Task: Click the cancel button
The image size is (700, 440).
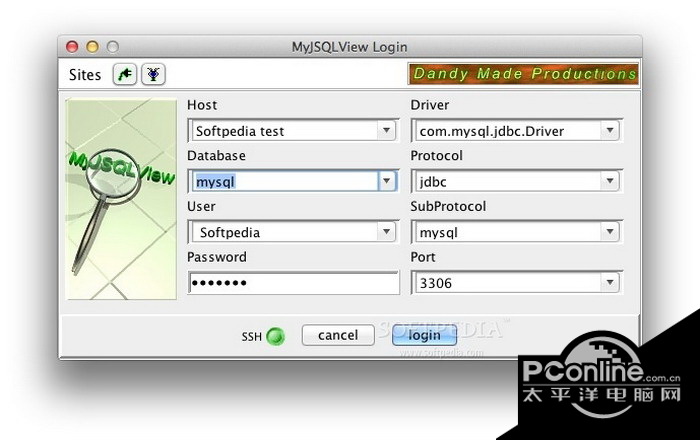Action: coord(338,335)
